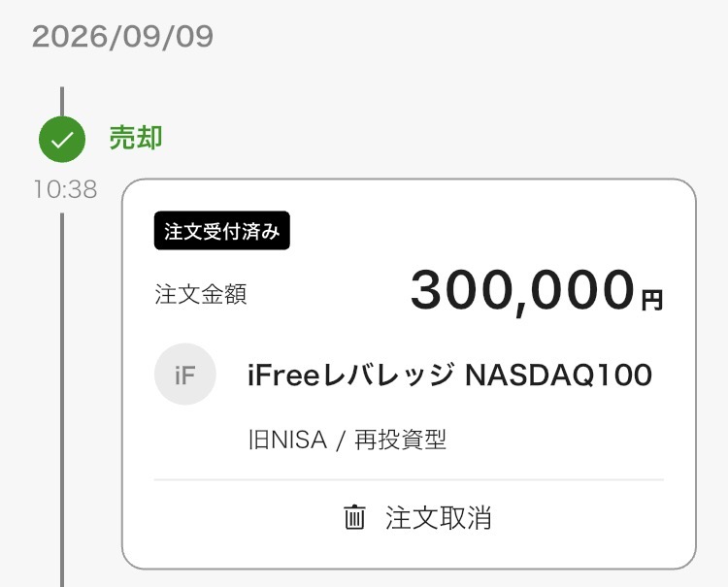
Task: Tap the 注文取消 cancel order button
Action: tap(417, 517)
